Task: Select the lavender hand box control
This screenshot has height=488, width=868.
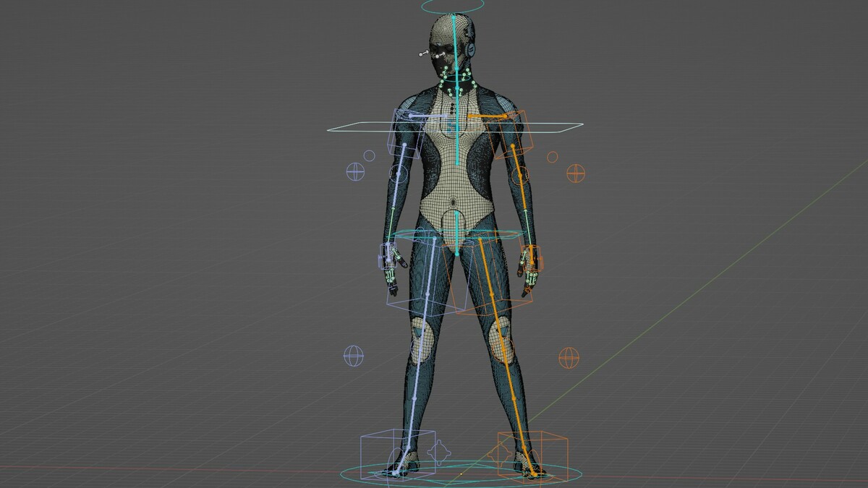Action: (x=389, y=254)
